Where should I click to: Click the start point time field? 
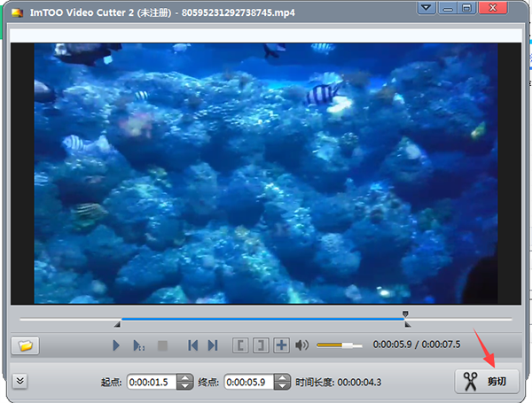(x=151, y=382)
